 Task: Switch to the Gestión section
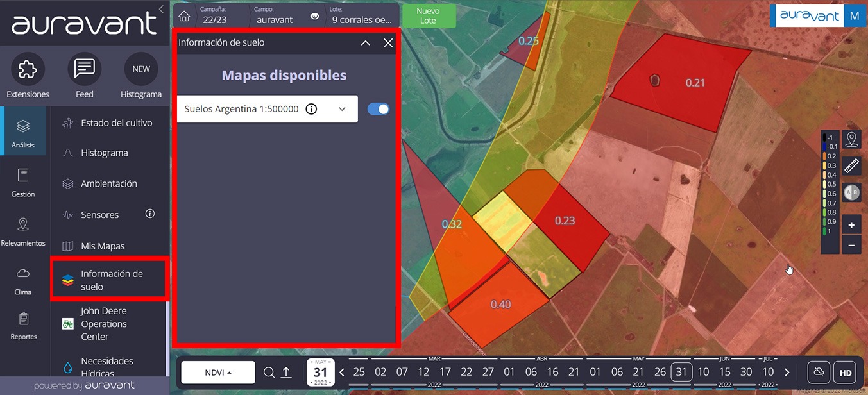coord(23,182)
